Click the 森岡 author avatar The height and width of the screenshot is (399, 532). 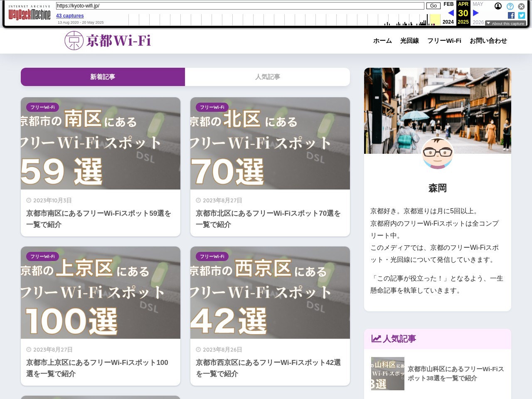tap(438, 153)
